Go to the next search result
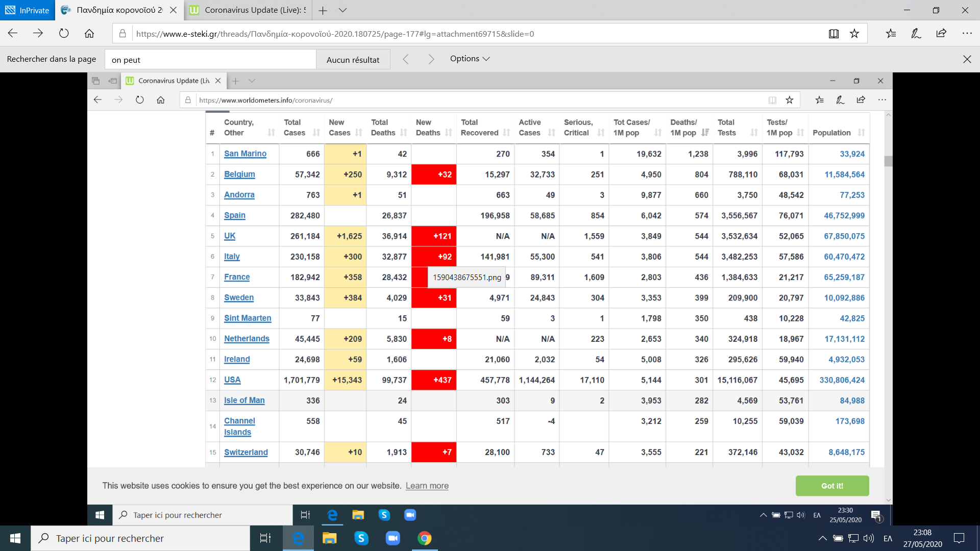The image size is (980, 551). pyautogui.click(x=431, y=59)
